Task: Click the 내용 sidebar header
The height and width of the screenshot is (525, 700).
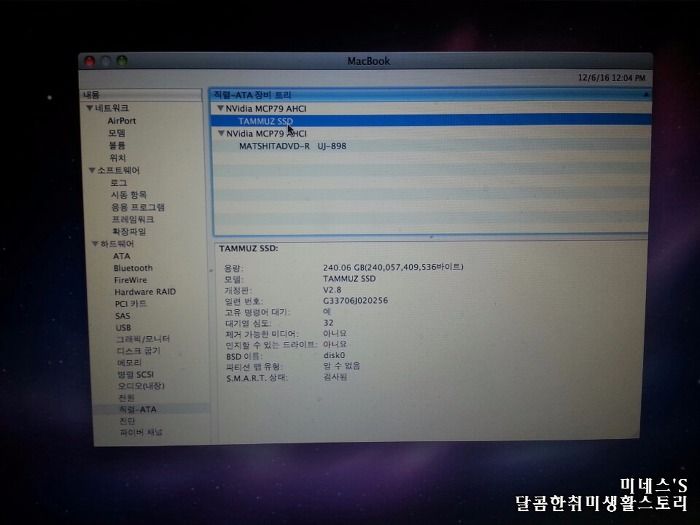Action: (142, 95)
